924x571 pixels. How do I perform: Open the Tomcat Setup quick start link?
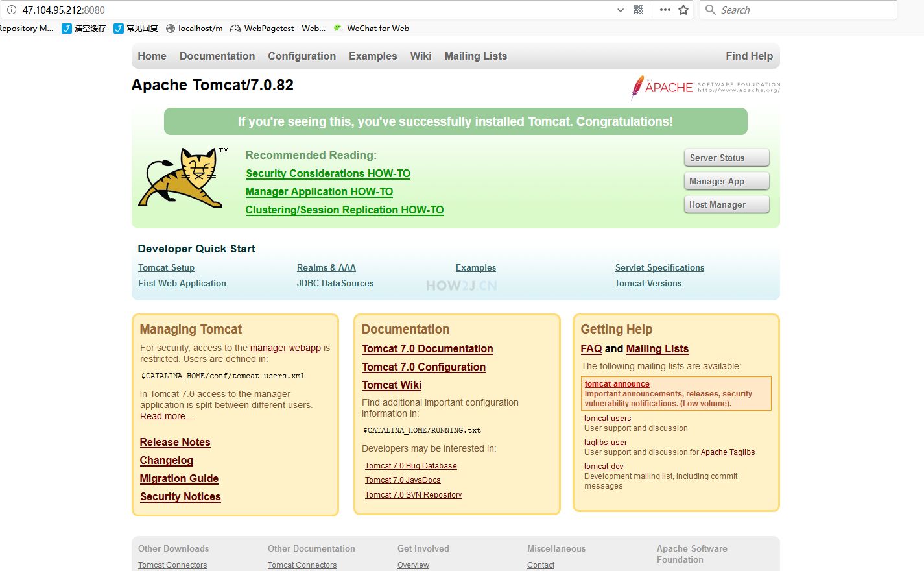click(166, 268)
